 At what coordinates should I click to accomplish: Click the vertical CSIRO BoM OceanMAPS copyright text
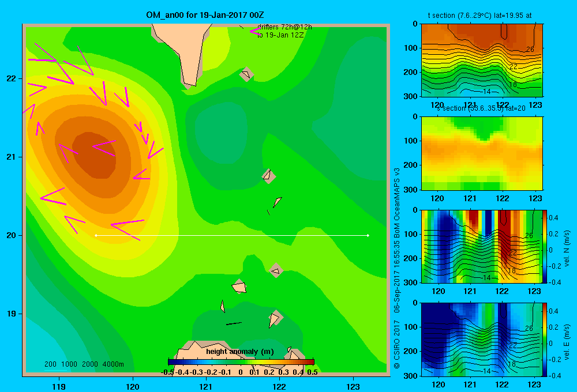point(397,268)
